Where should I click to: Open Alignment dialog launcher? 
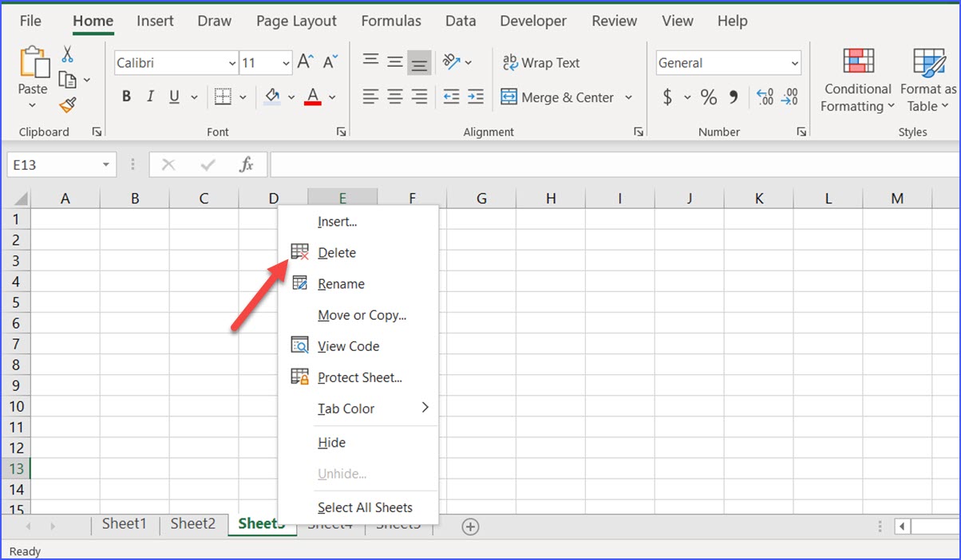639,132
